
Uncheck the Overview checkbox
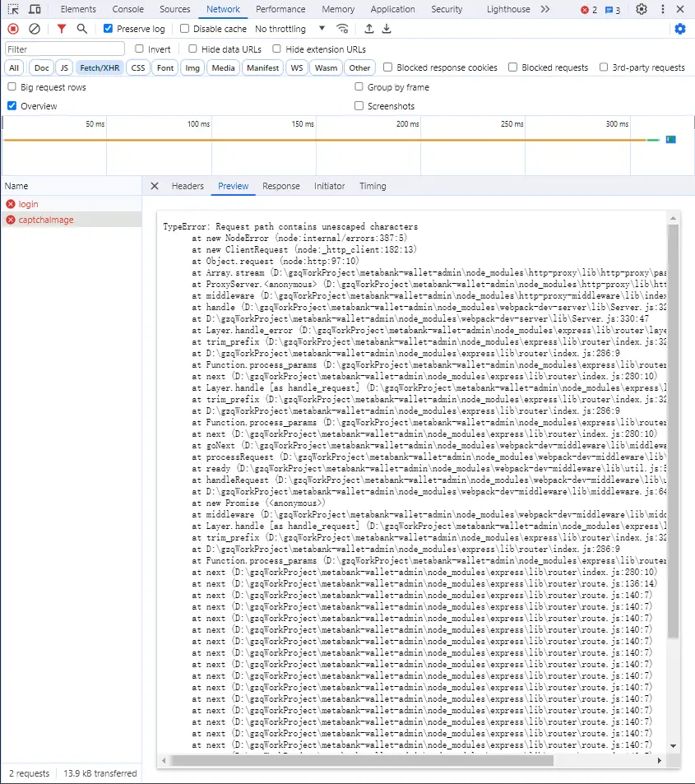tap(12, 105)
